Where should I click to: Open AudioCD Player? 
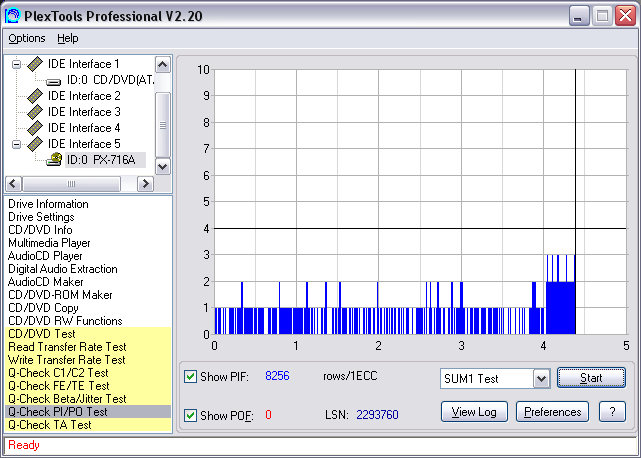coord(45,256)
